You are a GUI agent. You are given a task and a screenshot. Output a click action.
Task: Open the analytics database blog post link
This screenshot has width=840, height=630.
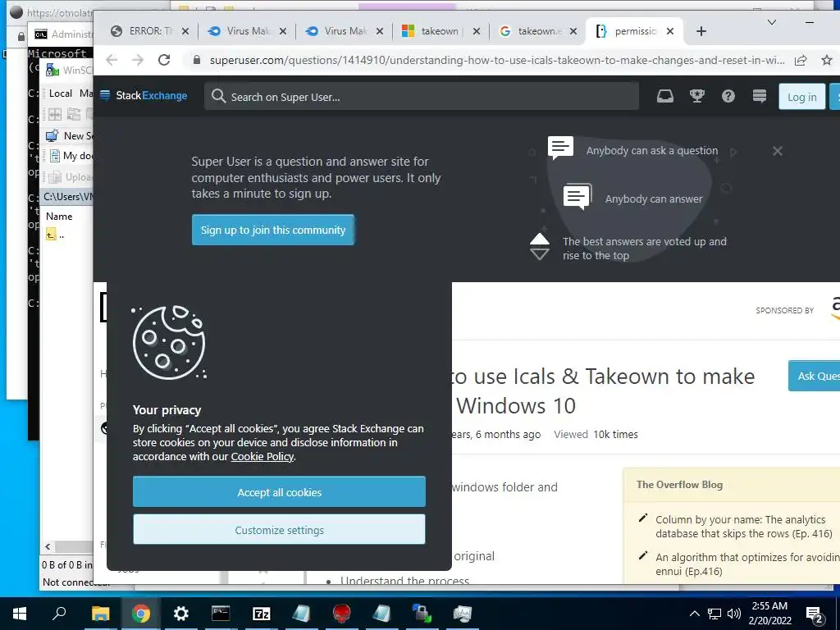pos(743,527)
